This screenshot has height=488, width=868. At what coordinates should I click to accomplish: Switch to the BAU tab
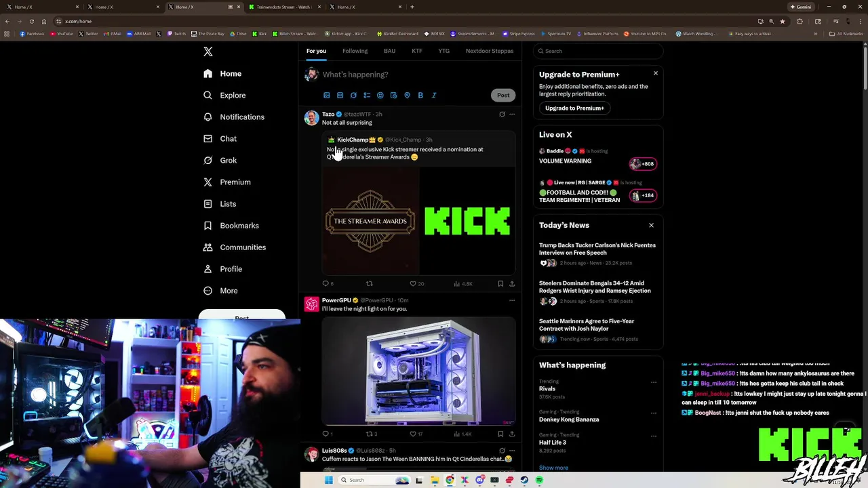[389, 51]
